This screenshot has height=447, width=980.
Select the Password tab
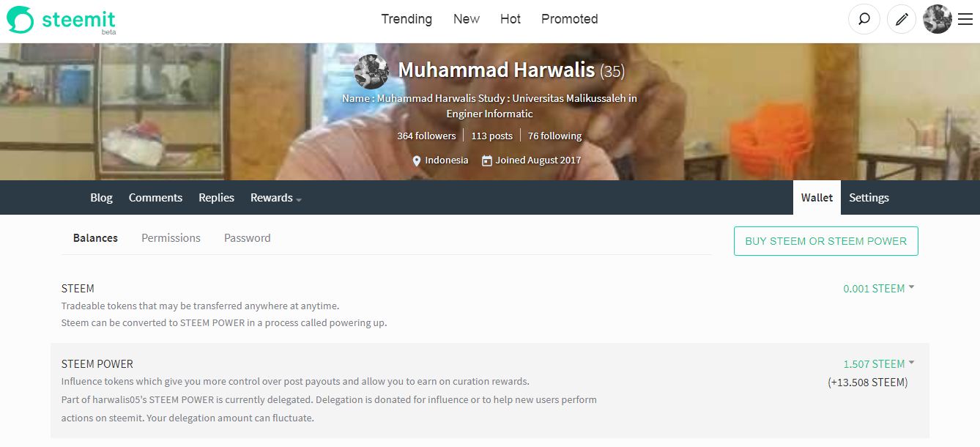248,238
